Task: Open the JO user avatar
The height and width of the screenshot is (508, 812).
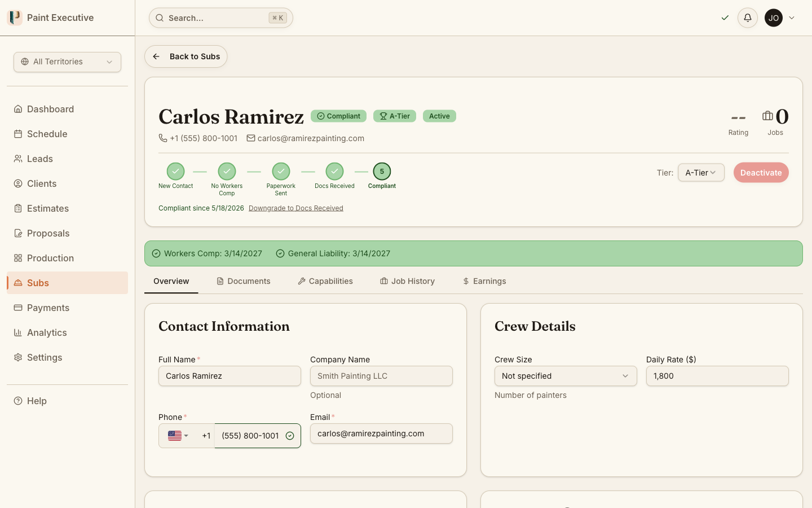Action: pyautogui.click(x=774, y=17)
